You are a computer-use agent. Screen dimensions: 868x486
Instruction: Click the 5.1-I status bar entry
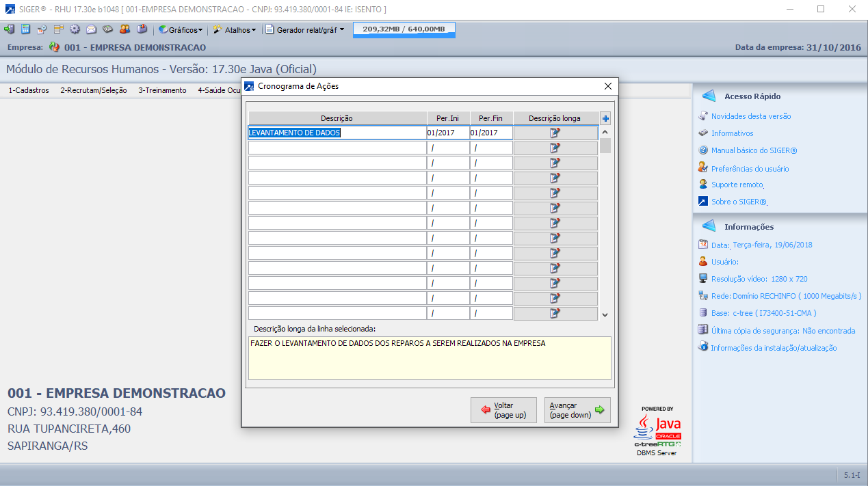pos(852,474)
